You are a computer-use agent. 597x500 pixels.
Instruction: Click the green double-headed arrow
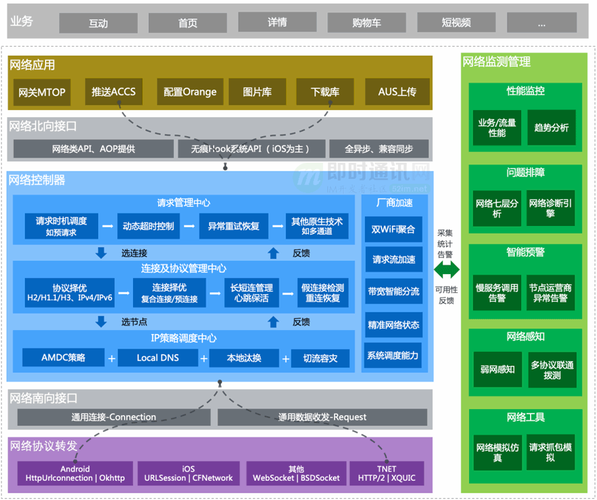point(447,270)
